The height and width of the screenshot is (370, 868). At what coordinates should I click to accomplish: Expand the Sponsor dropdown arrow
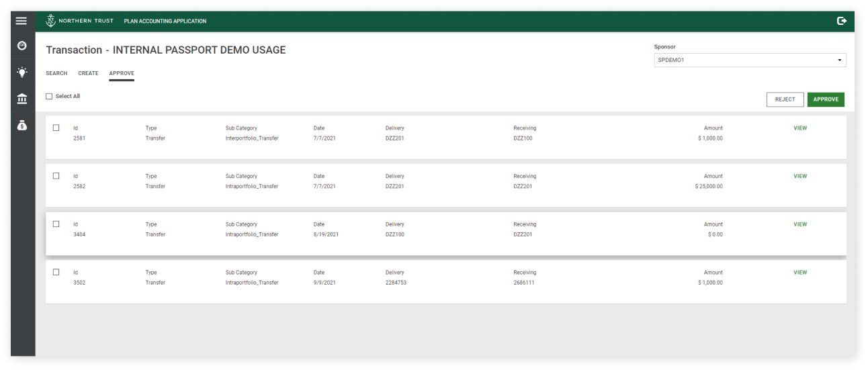(839, 60)
